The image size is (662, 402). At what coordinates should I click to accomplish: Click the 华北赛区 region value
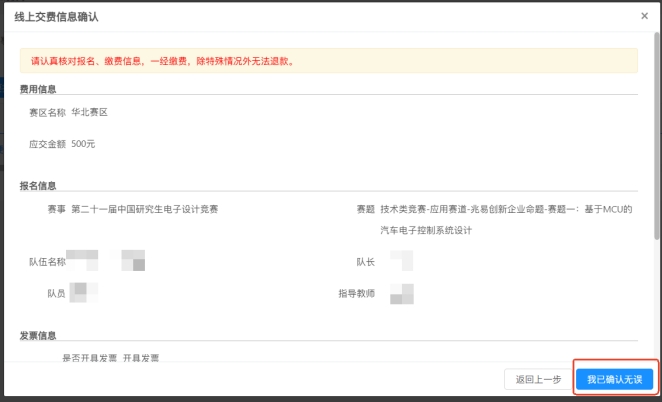(89, 112)
